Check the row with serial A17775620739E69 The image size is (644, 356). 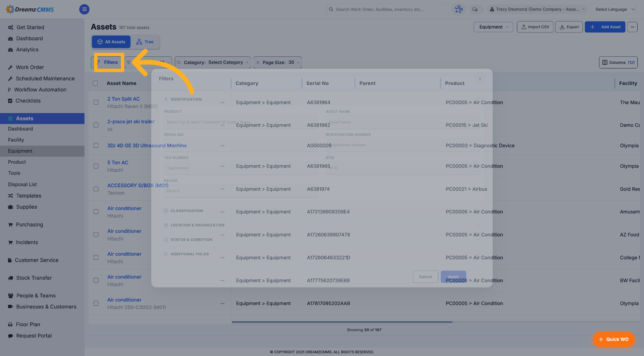(x=96, y=281)
